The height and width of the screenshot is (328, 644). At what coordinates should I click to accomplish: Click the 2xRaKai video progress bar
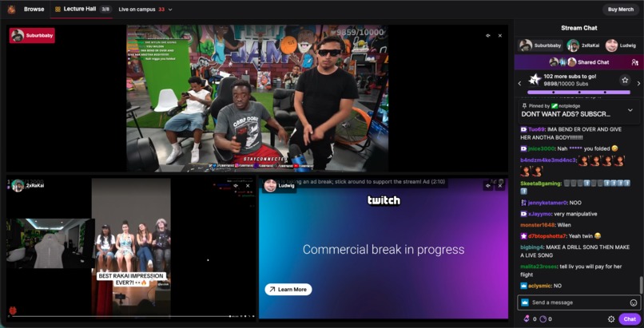pos(121,316)
